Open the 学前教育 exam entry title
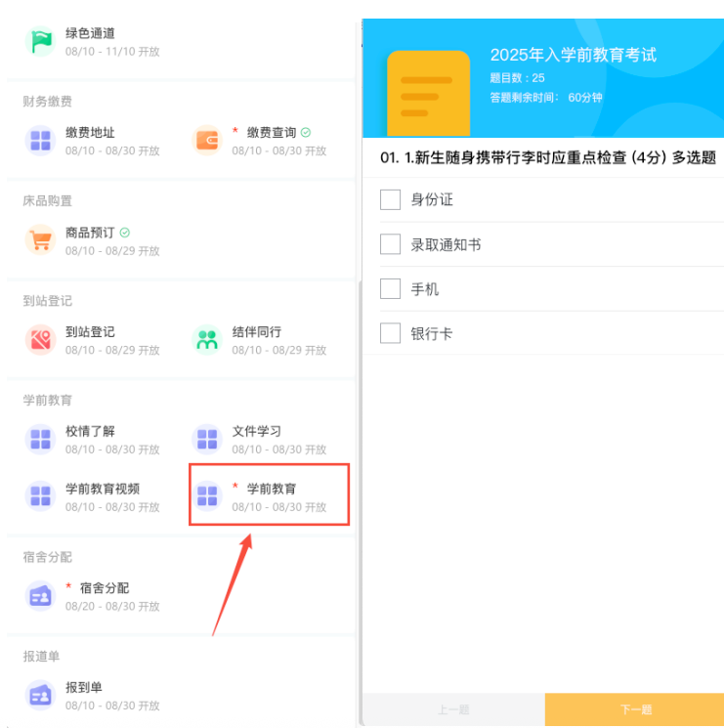 tap(272, 489)
